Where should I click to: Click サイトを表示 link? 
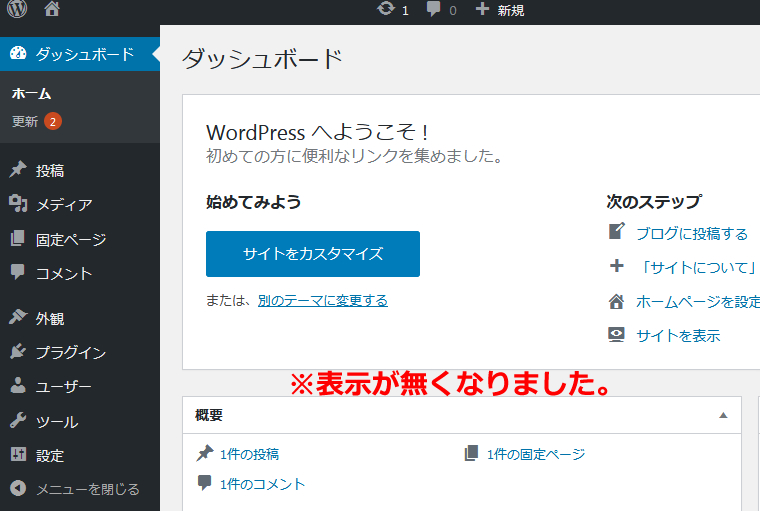[678, 335]
